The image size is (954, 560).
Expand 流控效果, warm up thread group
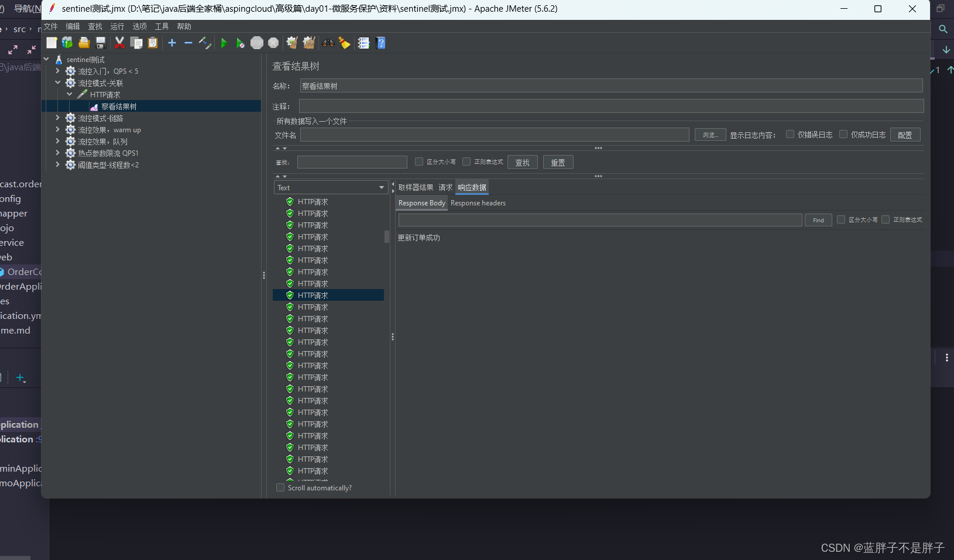click(57, 129)
